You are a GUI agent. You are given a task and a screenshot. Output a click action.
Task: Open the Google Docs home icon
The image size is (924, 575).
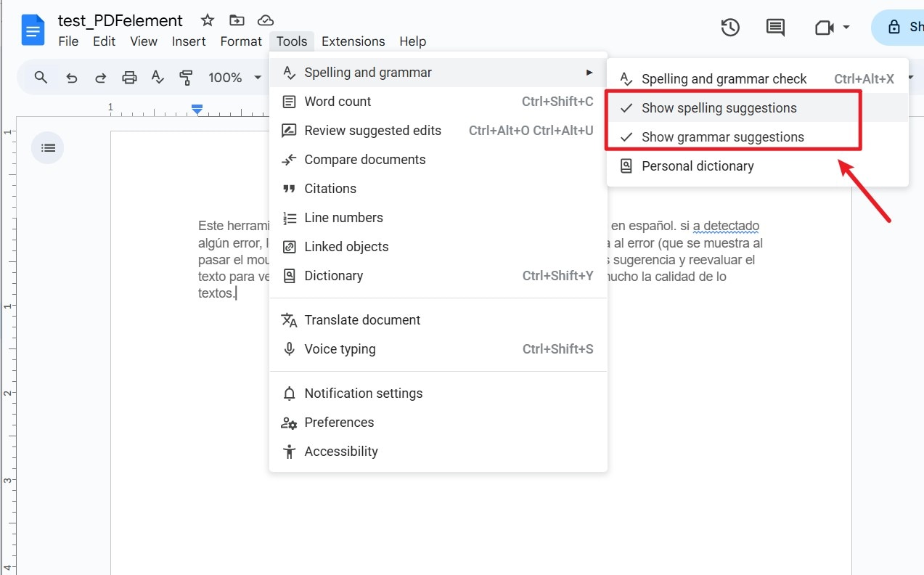(33, 30)
